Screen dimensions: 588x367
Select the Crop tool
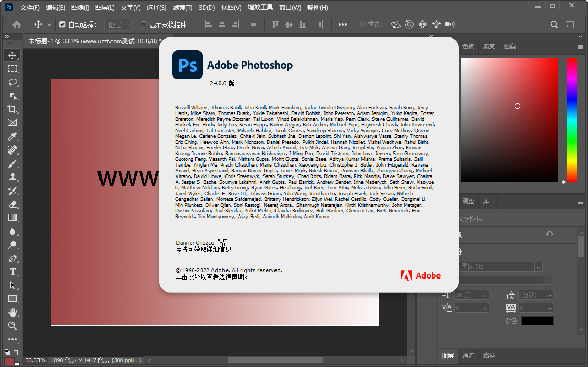[12, 109]
